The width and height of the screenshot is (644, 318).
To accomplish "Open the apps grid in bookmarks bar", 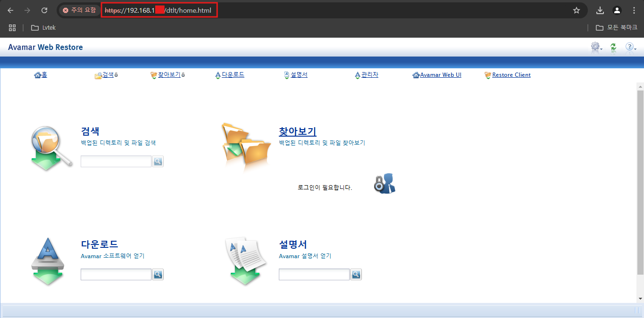I will tap(12, 28).
